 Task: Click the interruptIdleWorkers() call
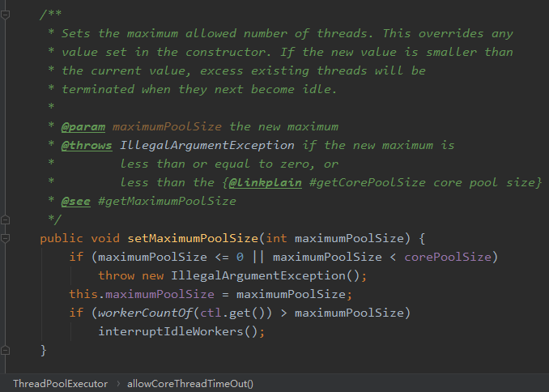click(x=178, y=331)
